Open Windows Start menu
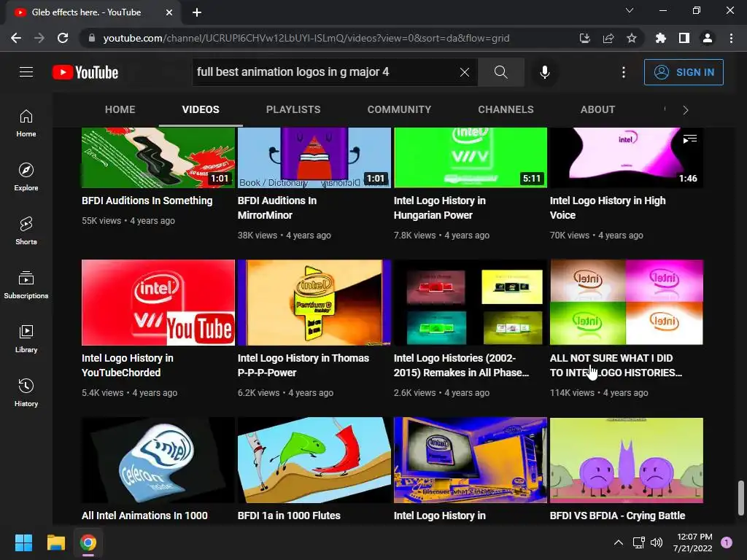Screen dimensions: 747x560 coord(23,542)
